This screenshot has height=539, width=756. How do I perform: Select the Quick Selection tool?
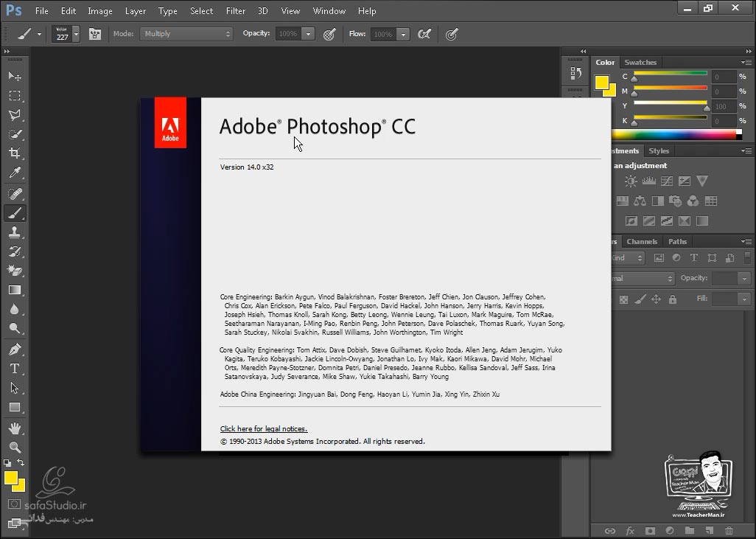[15, 134]
